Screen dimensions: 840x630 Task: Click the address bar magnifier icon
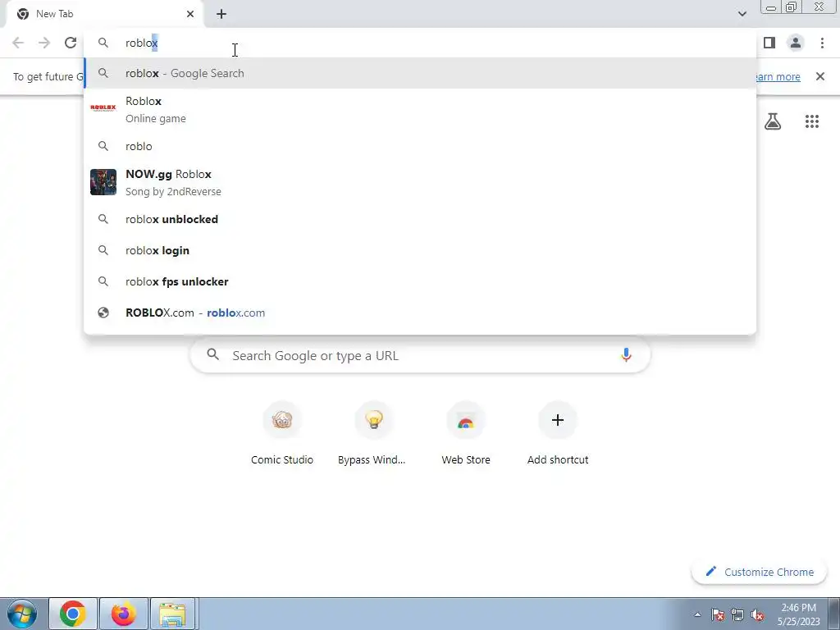coord(103,43)
